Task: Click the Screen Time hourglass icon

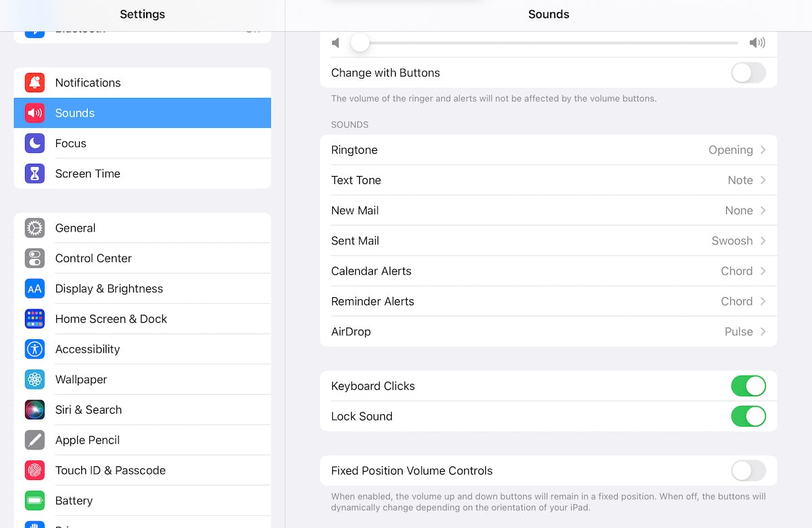Action: coord(35,173)
